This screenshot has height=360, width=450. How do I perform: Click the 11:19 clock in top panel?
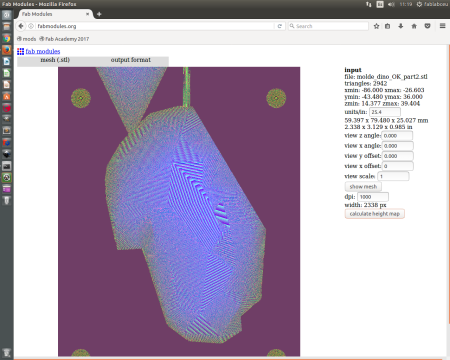[x=406, y=4]
